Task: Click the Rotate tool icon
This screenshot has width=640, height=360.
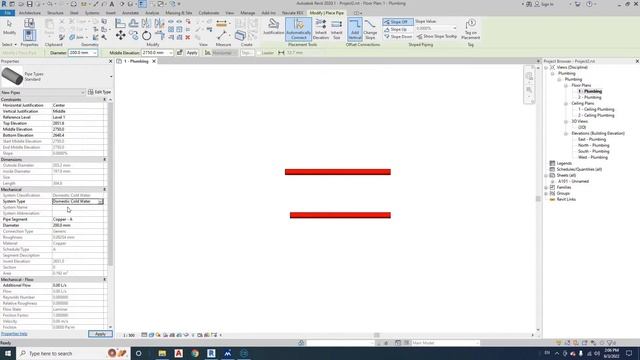Action: click(147, 36)
